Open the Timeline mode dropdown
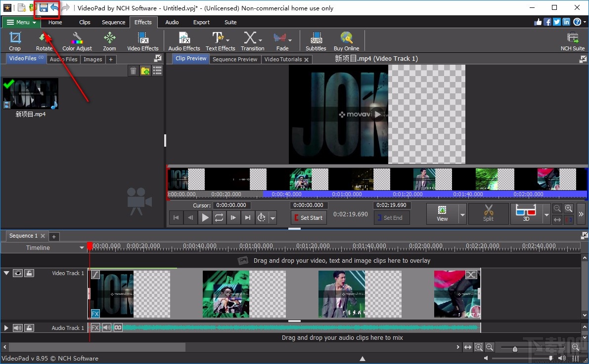Image resolution: width=589 pixels, height=364 pixels. coord(82,248)
